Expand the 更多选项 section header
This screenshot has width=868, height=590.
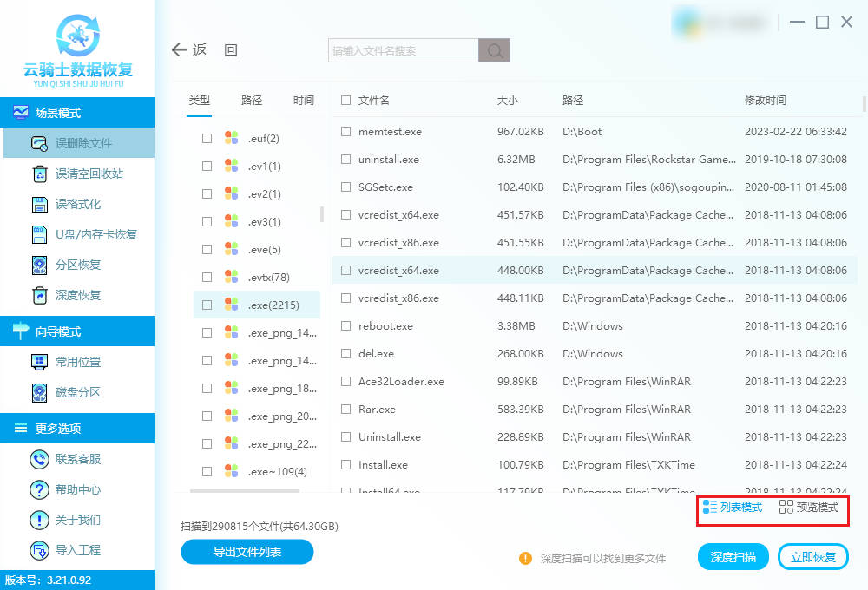[x=77, y=429]
